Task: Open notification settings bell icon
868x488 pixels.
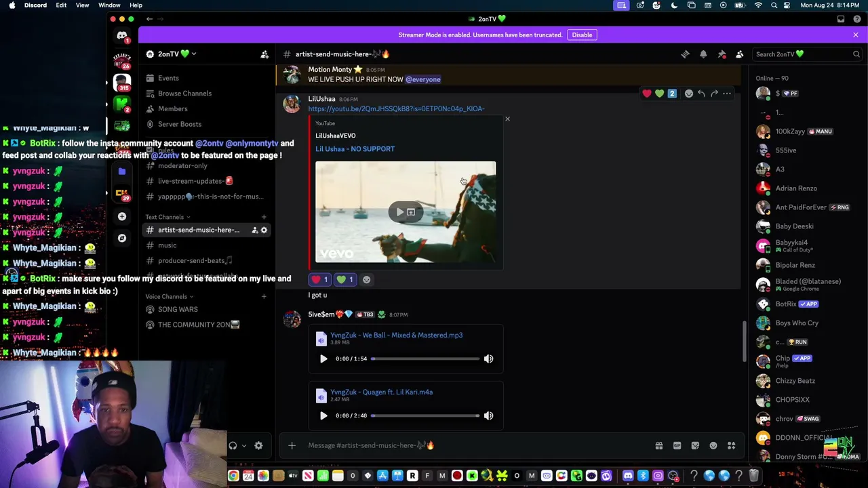Action: point(703,54)
